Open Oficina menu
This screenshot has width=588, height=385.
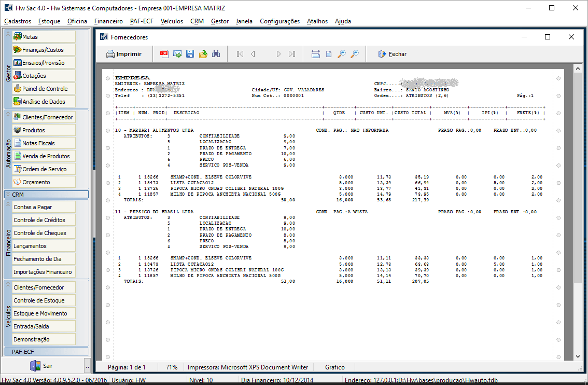click(x=77, y=21)
